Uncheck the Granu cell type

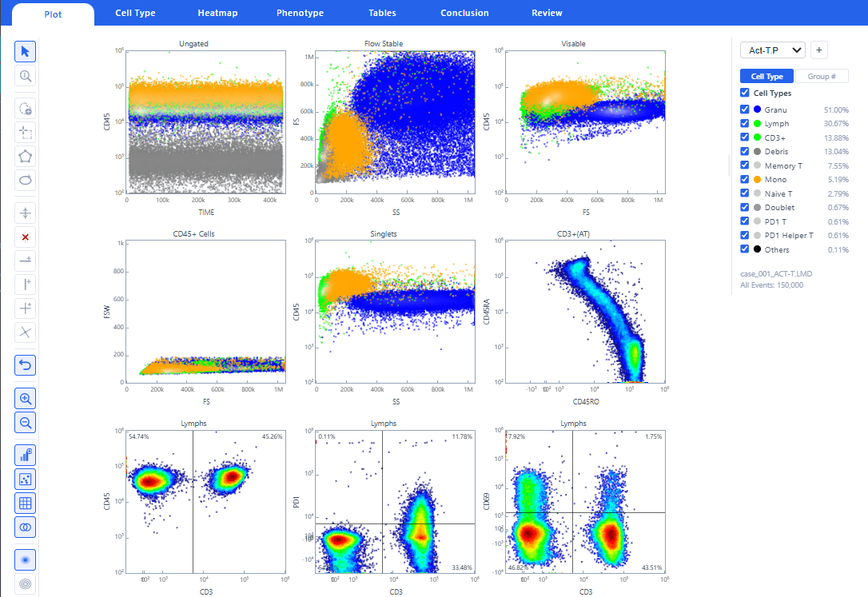click(x=745, y=109)
